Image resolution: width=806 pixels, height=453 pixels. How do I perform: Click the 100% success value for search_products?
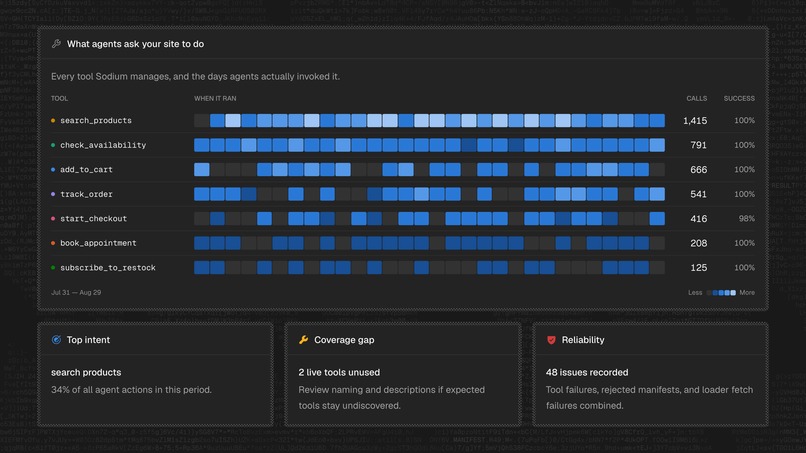pyautogui.click(x=744, y=120)
